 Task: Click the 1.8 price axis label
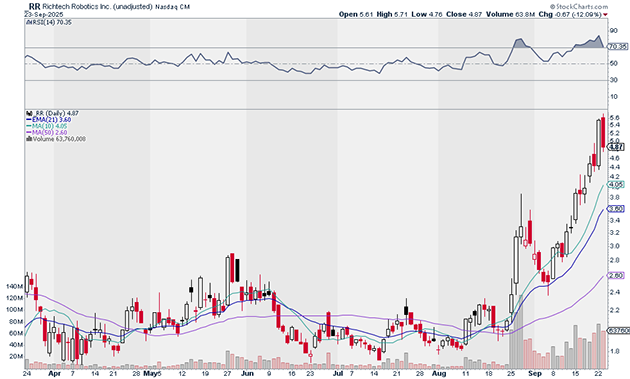[614, 351]
